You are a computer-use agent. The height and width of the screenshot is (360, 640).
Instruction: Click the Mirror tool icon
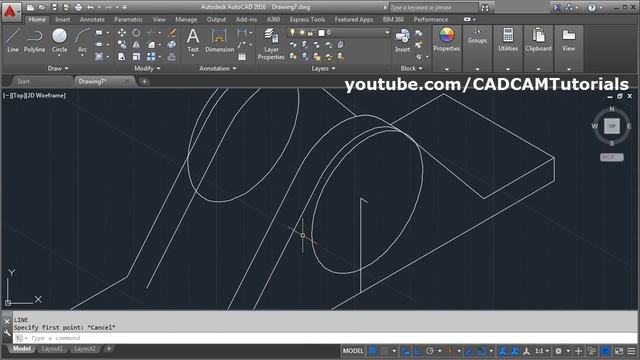pyautogui.click(x=136, y=44)
